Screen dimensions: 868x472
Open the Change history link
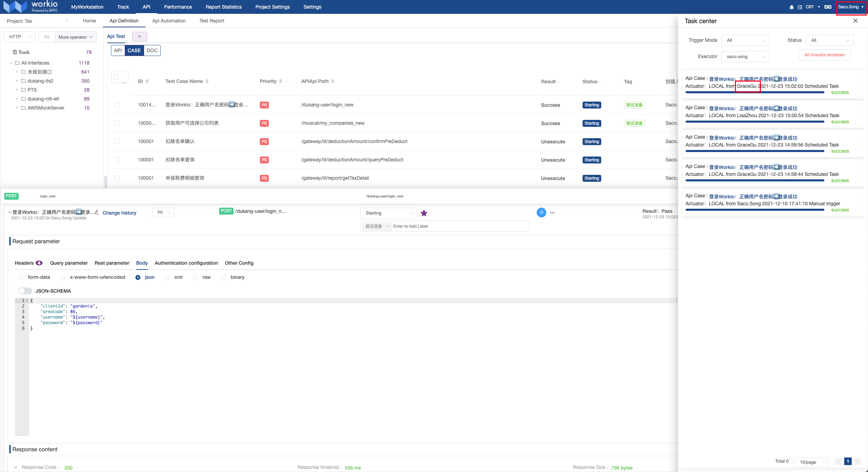(119, 213)
